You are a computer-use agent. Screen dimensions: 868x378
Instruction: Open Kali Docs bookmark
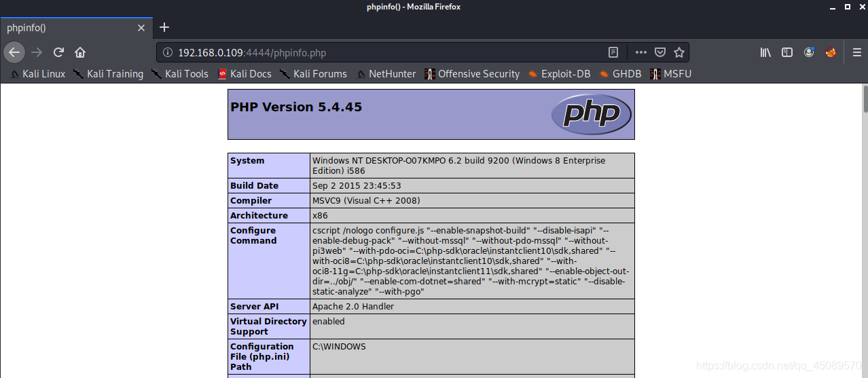[245, 74]
